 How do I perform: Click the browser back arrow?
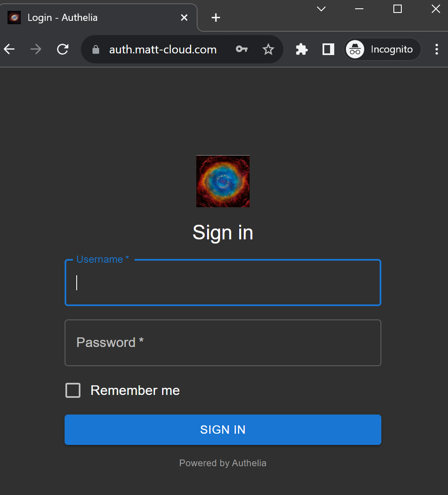tap(10, 49)
